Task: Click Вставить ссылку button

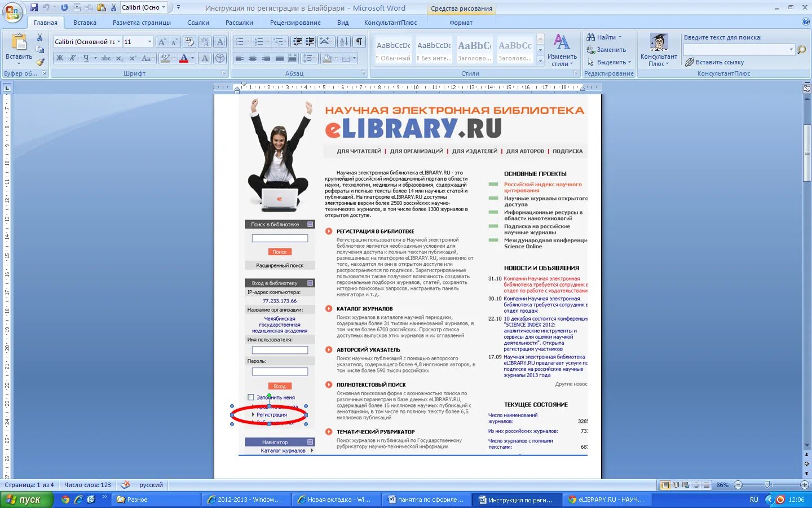Action: pyautogui.click(x=714, y=62)
